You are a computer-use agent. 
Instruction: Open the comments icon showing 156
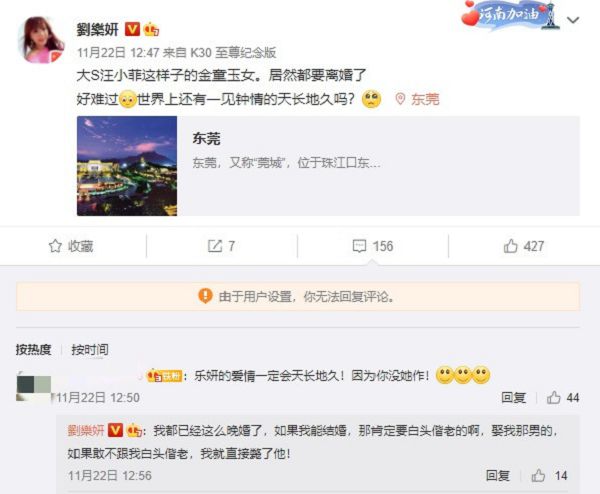[359, 246]
